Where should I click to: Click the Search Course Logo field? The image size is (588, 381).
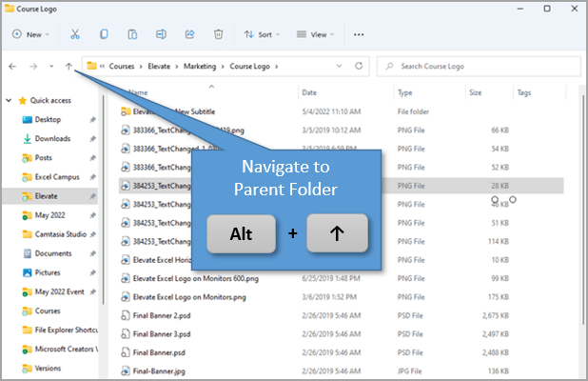[x=480, y=67]
